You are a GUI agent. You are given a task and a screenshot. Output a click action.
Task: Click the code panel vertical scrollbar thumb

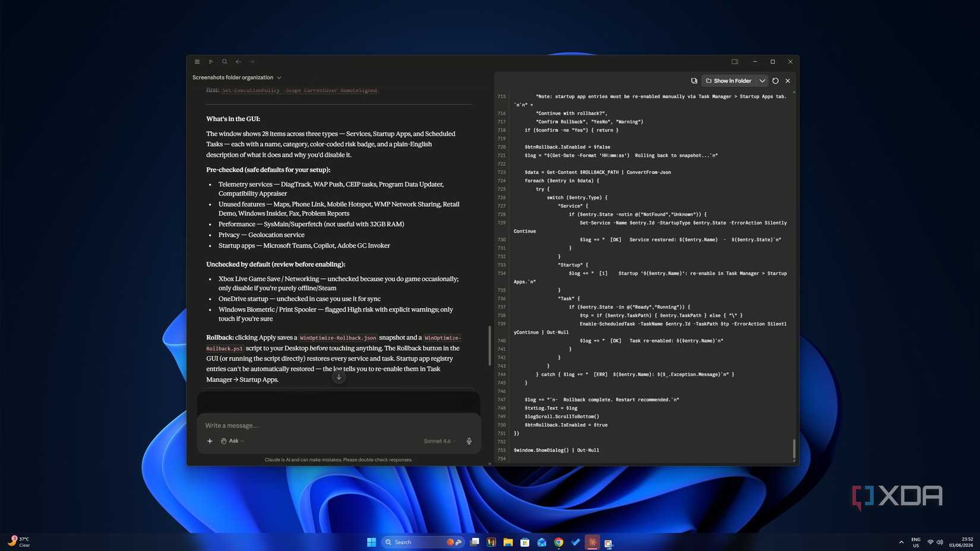[794, 449]
